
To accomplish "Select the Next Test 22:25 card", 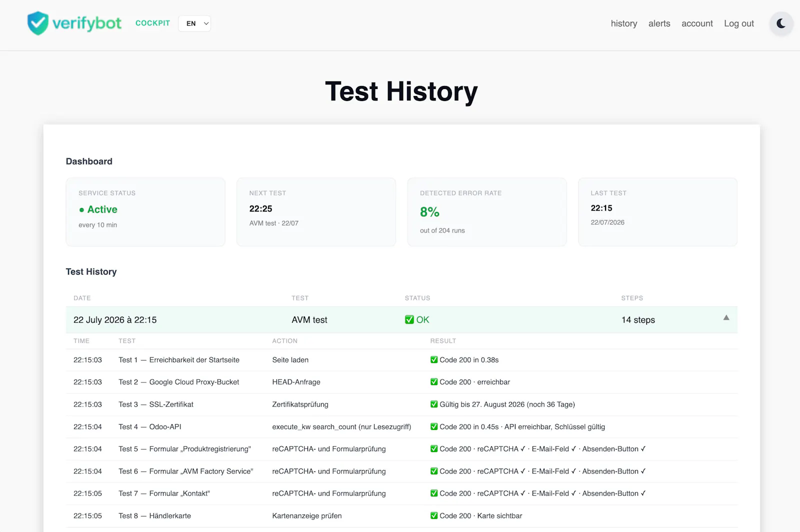I will pyautogui.click(x=316, y=212).
